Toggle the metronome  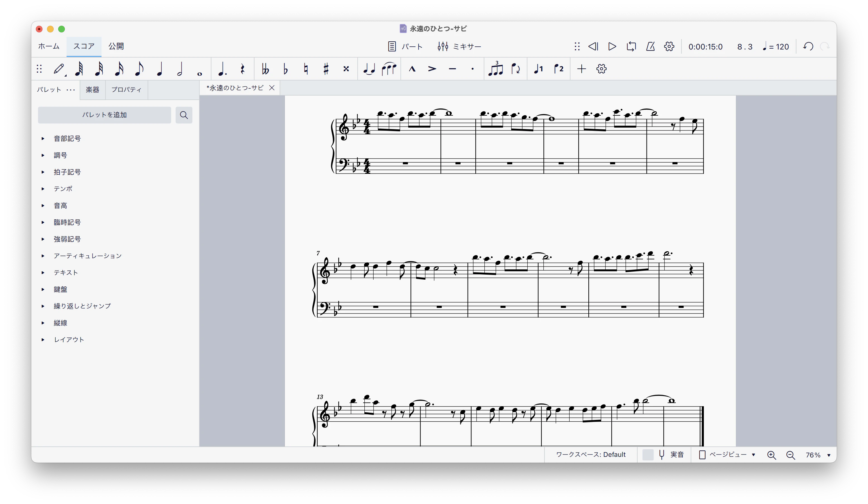pos(650,46)
